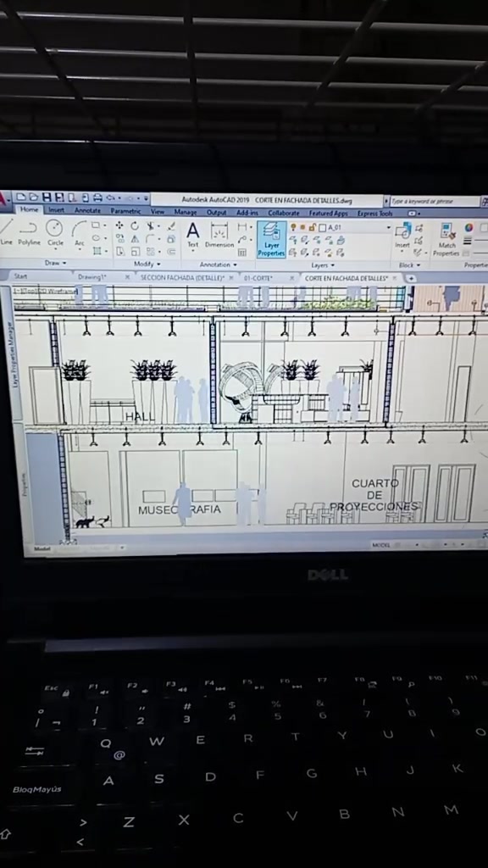Switch to the 01-CORTE drawing tab
This screenshot has height=868, width=488.
(x=258, y=278)
